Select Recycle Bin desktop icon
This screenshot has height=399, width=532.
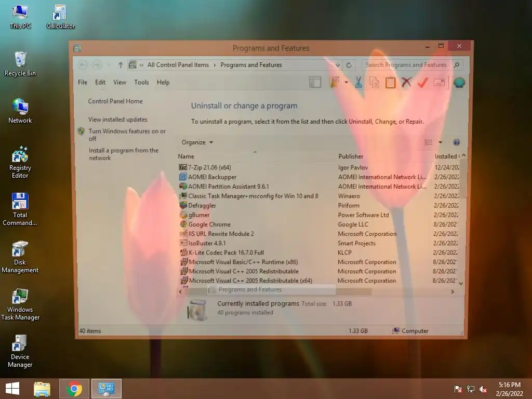[20, 64]
